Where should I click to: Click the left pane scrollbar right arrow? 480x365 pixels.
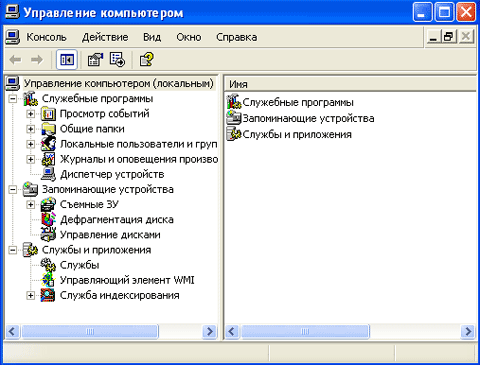click(x=210, y=331)
